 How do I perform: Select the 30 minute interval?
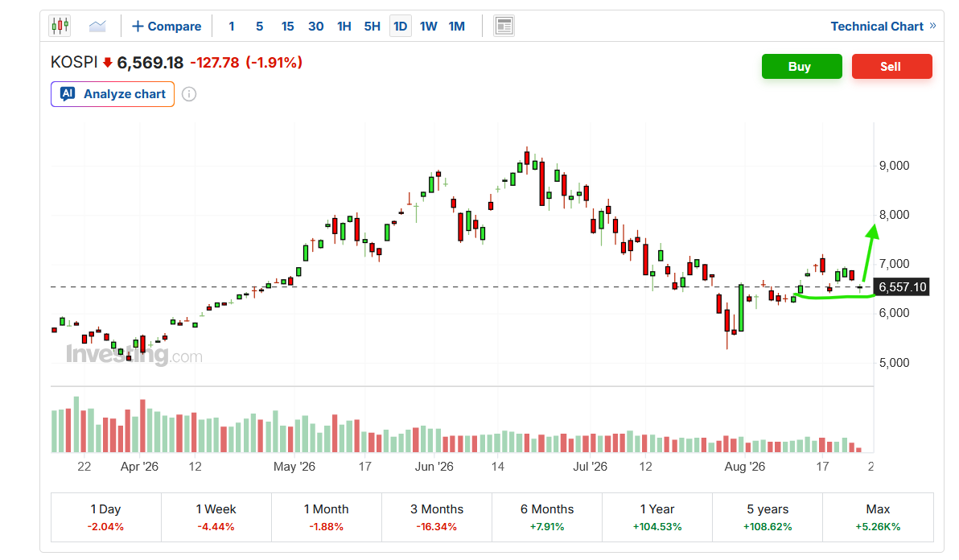pyautogui.click(x=315, y=27)
